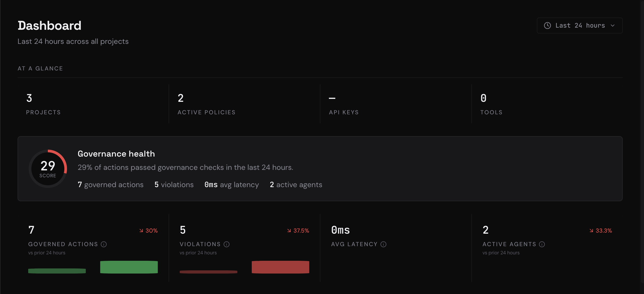644x294 pixels.
Task: Click the dark green prior-period actions bar
Action: click(x=57, y=271)
